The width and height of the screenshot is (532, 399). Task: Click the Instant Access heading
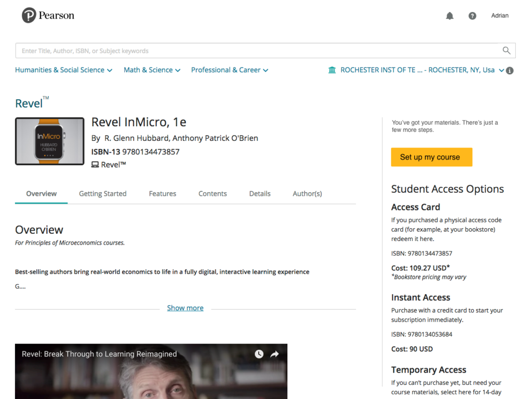click(x=421, y=298)
